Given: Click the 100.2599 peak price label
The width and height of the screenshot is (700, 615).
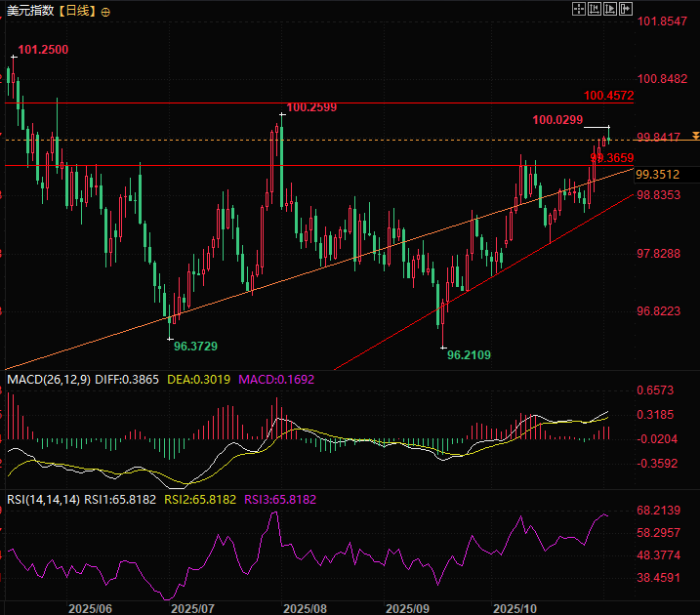Looking at the screenshot, I should (x=310, y=106).
